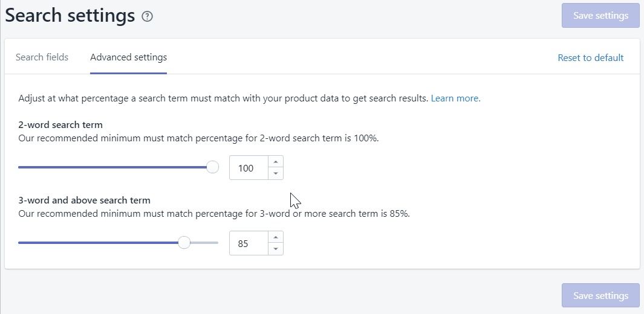This screenshot has height=314, width=644.
Task: Click the "2-word search term" heading label
Action: (60, 125)
